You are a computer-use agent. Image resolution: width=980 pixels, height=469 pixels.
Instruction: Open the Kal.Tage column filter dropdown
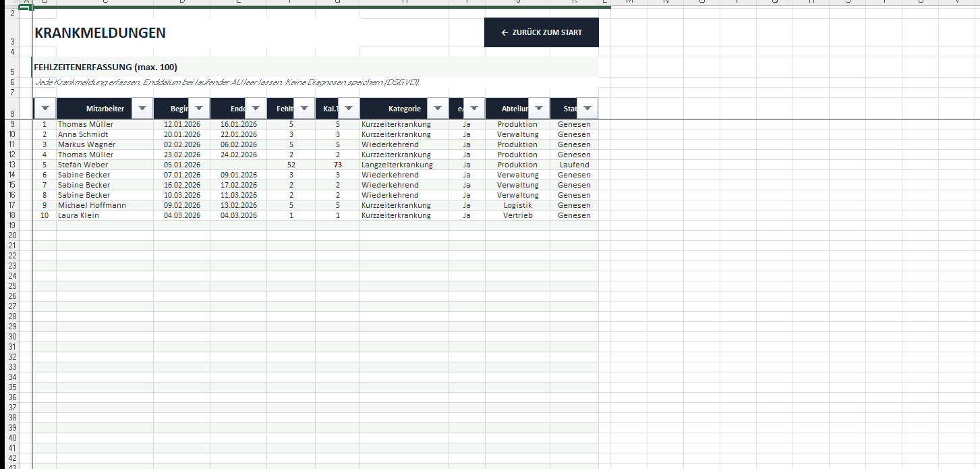coord(348,109)
